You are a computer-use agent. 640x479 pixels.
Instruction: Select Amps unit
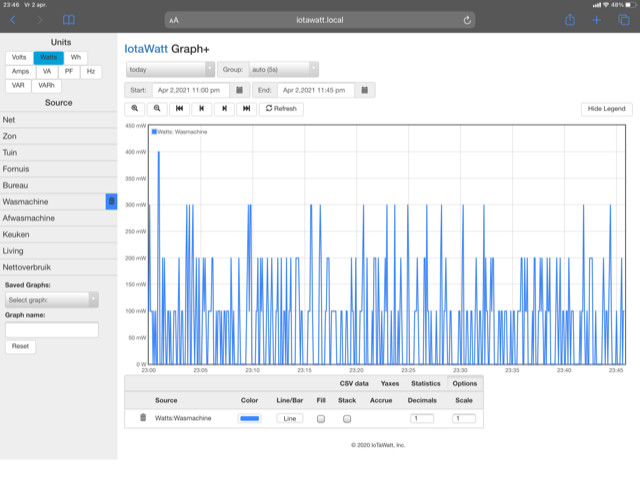(20, 71)
